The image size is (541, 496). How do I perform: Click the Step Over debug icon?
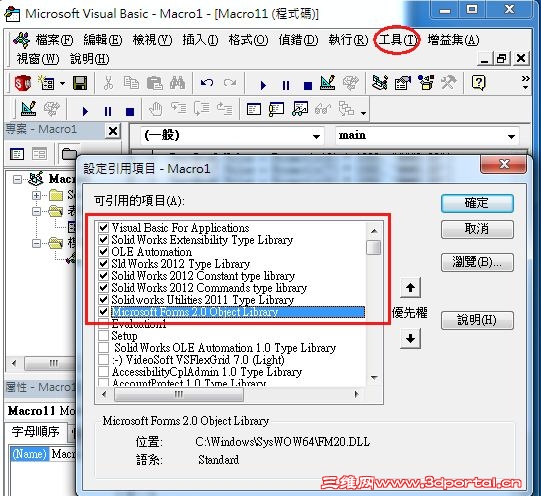[202, 109]
